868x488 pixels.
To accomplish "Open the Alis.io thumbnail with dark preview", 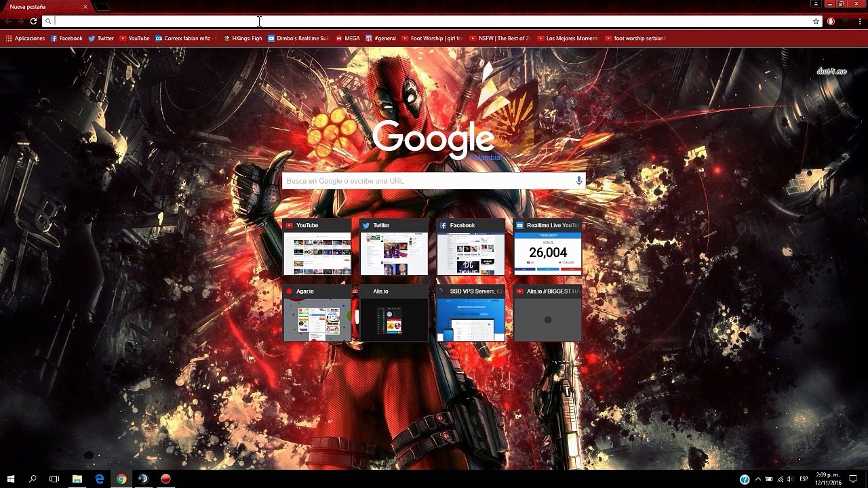I will click(394, 313).
